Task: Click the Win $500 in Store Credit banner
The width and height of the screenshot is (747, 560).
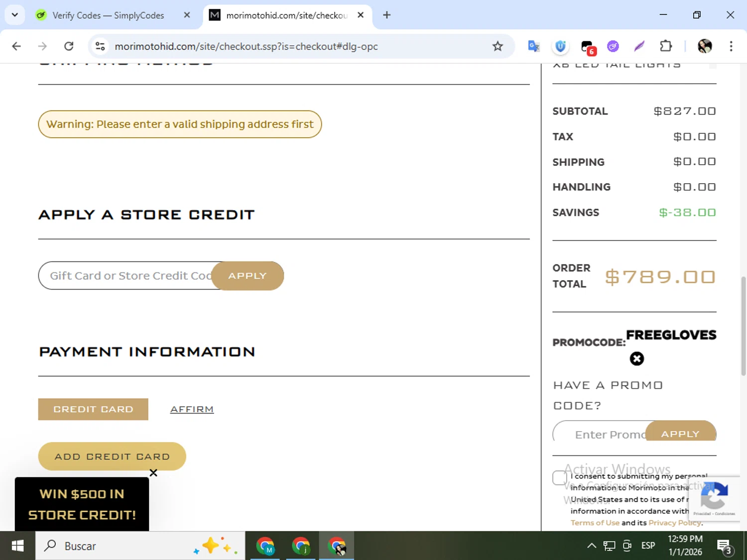Action: pos(82,504)
